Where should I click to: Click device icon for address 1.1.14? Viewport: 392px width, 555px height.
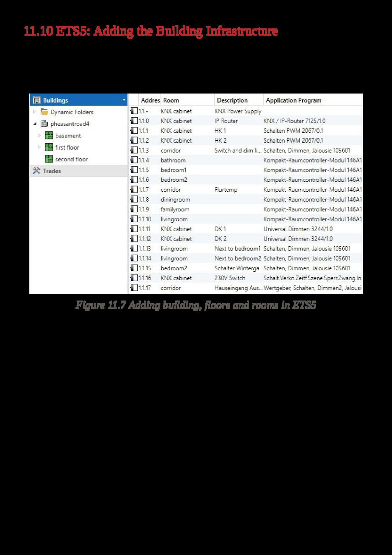coord(134,258)
